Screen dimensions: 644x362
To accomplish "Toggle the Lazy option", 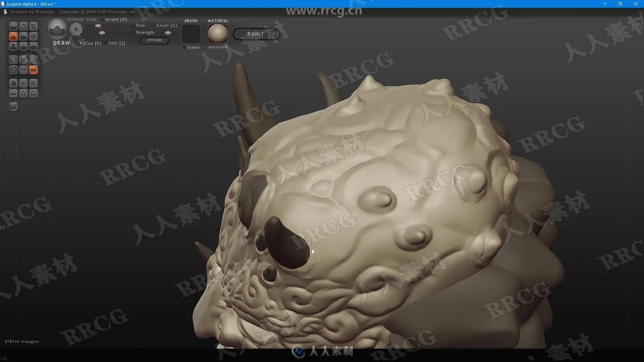I will click(92, 19).
